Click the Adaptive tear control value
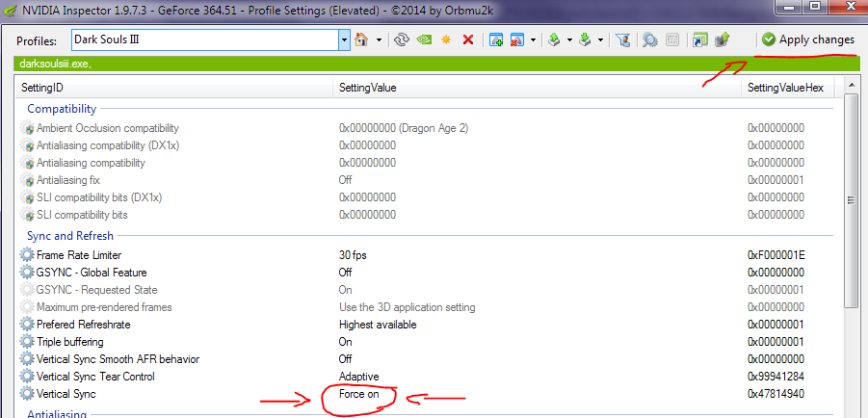The image size is (868, 418). tap(358, 377)
